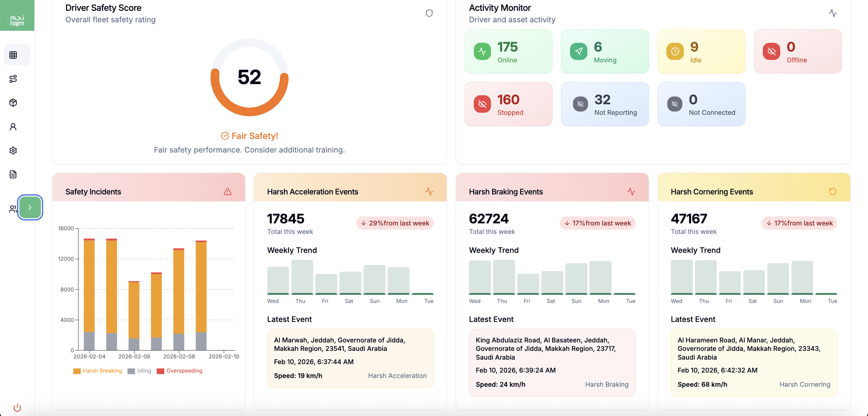This screenshot has height=416, width=868.
Task: Open the 160 Stopped activity tile
Action: coord(508,104)
